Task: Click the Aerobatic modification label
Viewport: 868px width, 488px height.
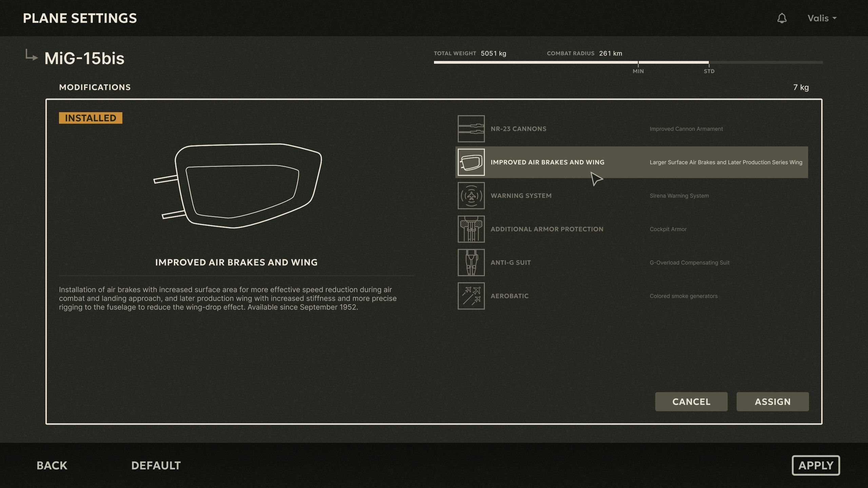Action: click(510, 296)
